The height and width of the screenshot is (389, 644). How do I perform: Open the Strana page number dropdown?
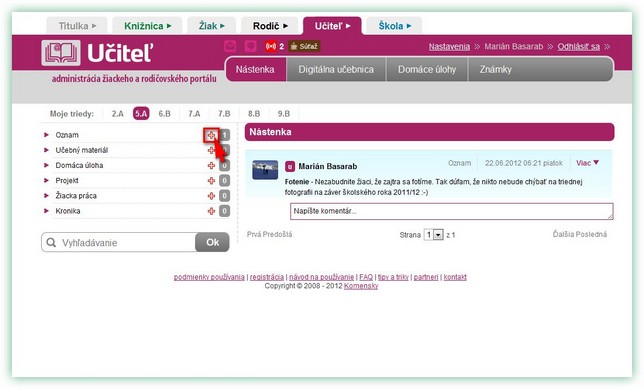433,235
